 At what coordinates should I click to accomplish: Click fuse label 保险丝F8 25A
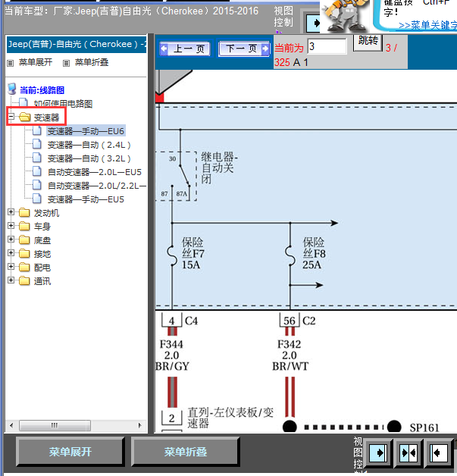coord(314,253)
